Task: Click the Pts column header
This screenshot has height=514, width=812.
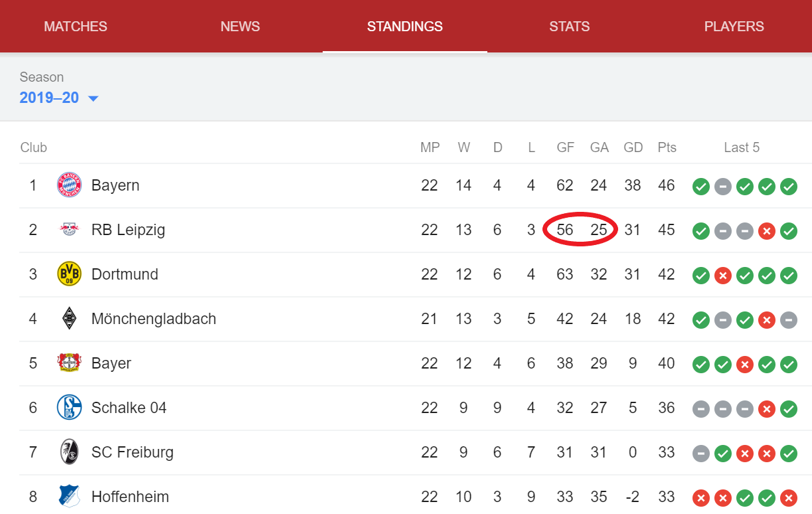Action: pyautogui.click(x=667, y=147)
